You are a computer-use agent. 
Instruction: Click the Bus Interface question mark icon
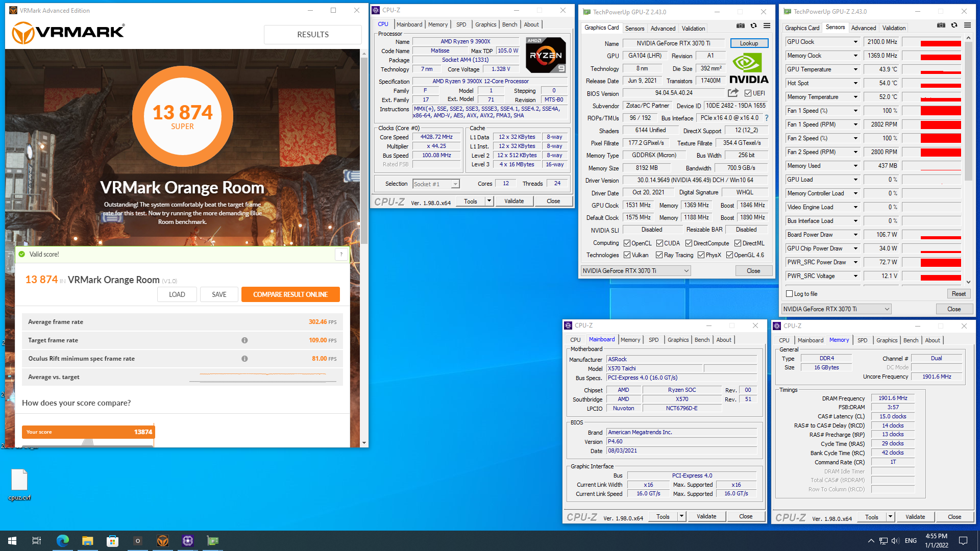[767, 118]
